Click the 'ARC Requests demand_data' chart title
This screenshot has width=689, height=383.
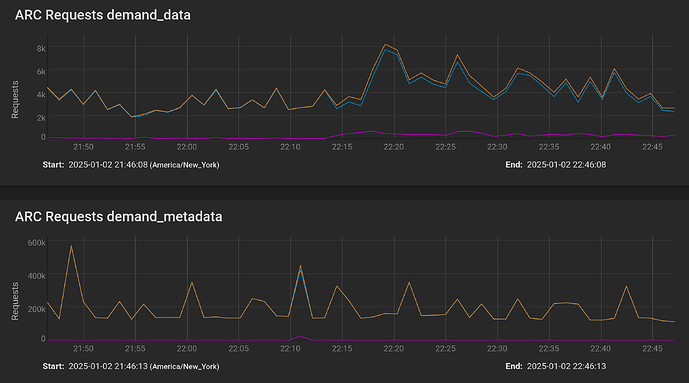pyautogui.click(x=103, y=15)
